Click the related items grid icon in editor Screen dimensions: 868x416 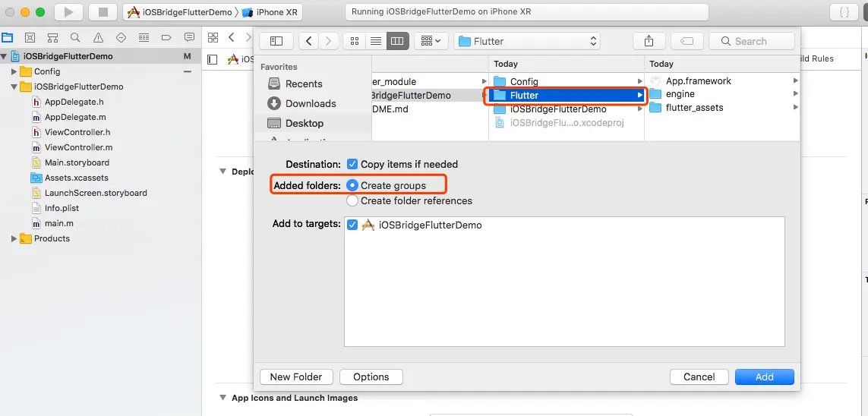coord(213,38)
